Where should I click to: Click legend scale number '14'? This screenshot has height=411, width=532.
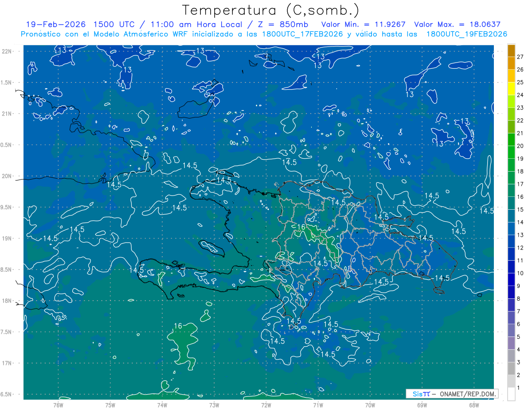tap(520, 222)
